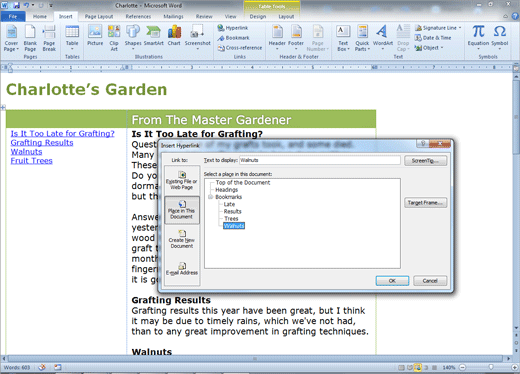This screenshot has width=520, height=374.
Task: Select Place in This Document link option
Action: point(182,210)
